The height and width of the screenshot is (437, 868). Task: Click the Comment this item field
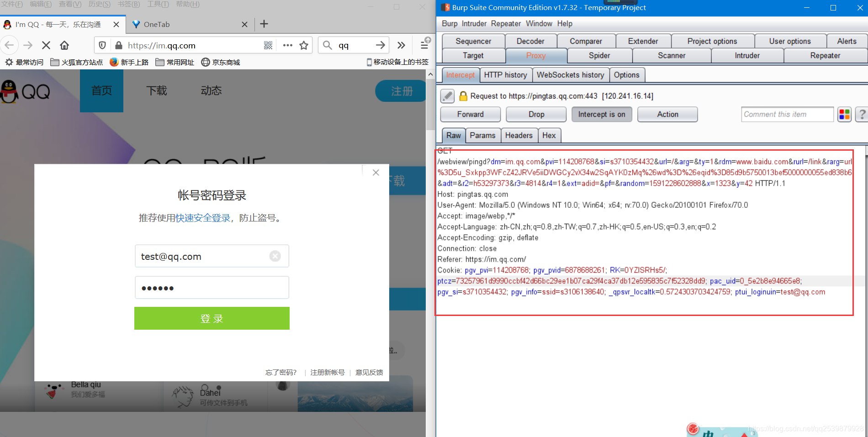(x=787, y=114)
